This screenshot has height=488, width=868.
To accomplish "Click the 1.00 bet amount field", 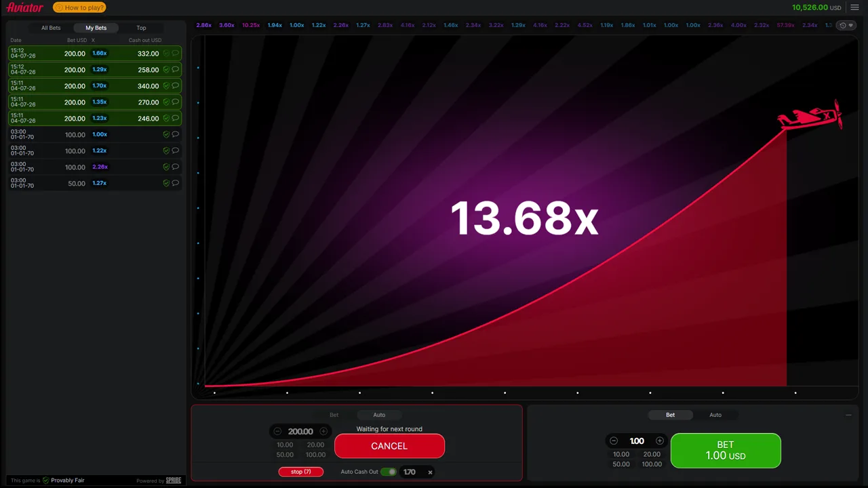I will click(x=637, y=441).
